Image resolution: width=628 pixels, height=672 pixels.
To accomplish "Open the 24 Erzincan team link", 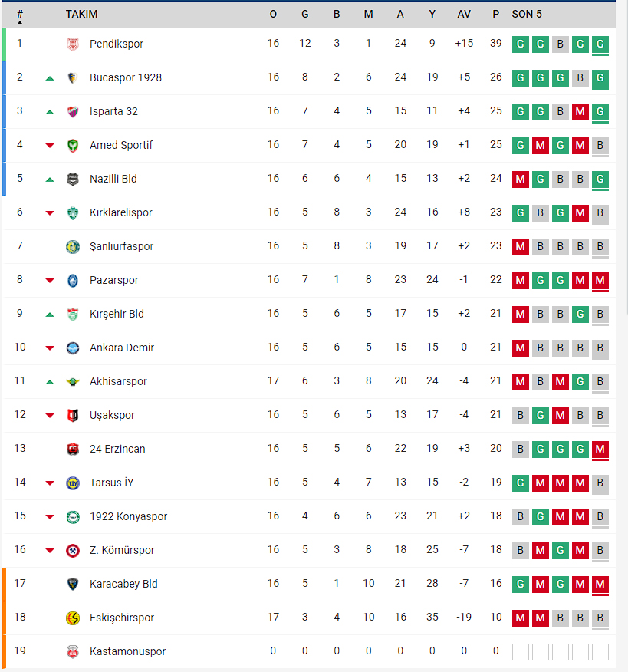I will coord(117,449).
